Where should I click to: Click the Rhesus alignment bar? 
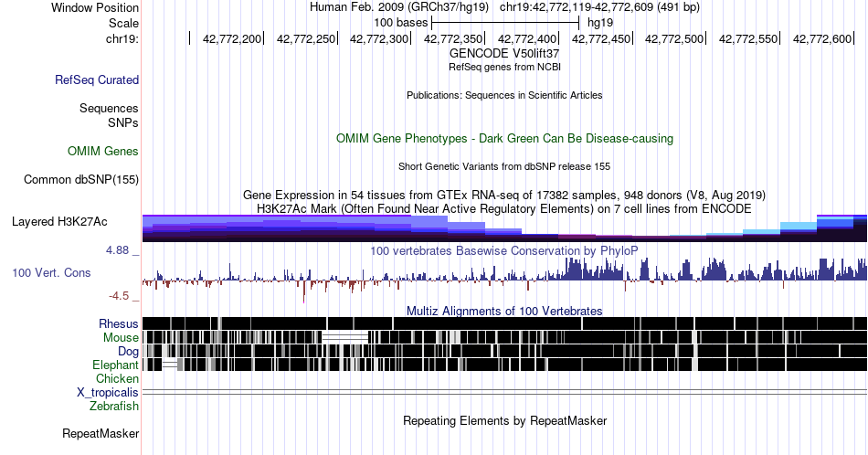(x=504, y=323)
